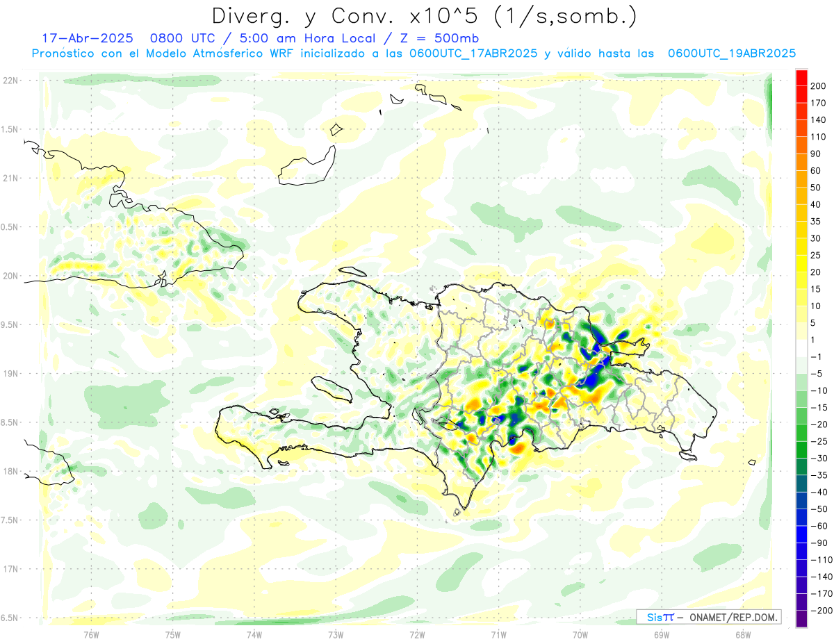The image size is (834, 644).
Task: Click the colorbar band between 200 and 170
Action: point(801,94)
